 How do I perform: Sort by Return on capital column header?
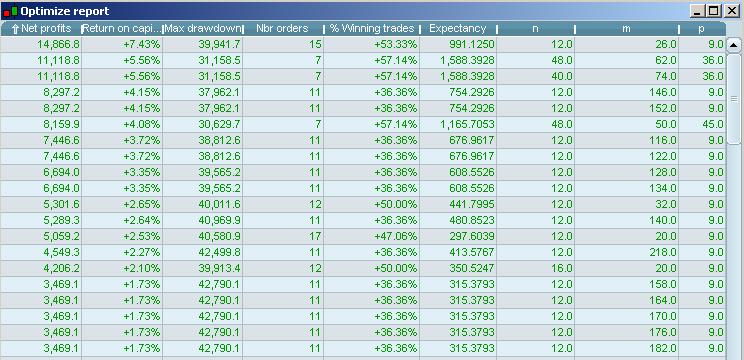[122, 28]
